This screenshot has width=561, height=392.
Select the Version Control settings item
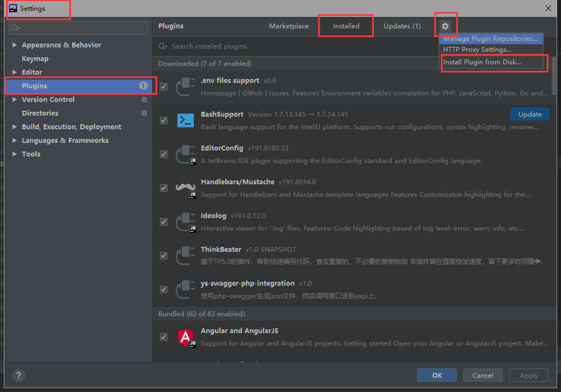click(x=49, y=100)
